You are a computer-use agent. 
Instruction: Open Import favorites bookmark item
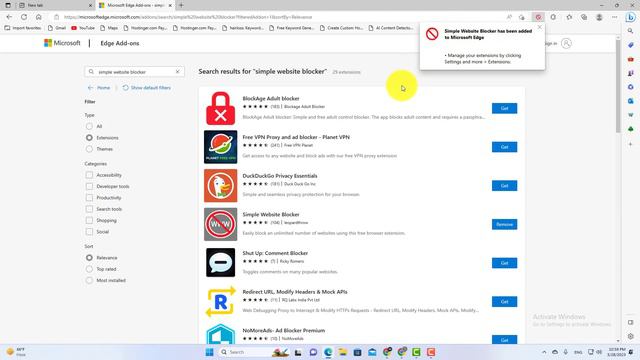(x=23, y=28)
